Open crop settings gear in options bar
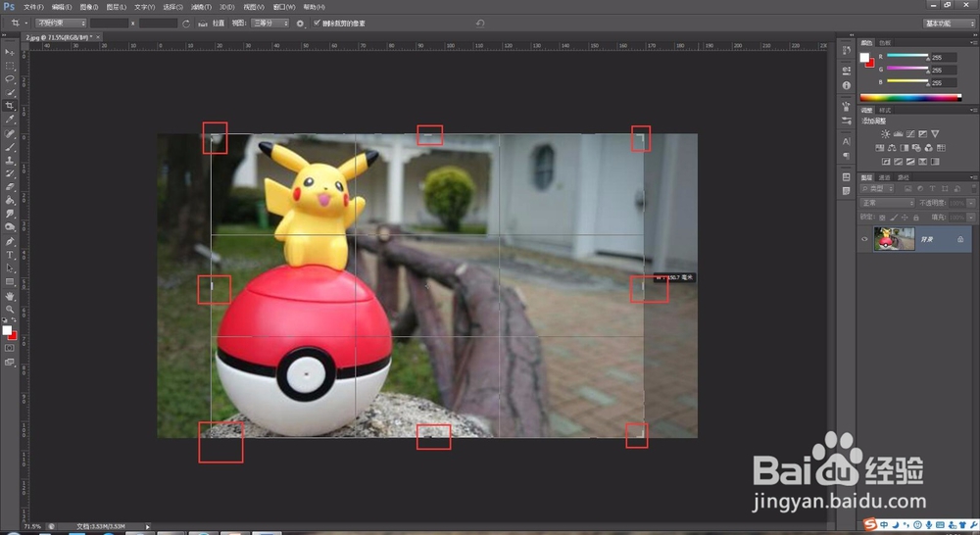Image resolution: width=980 pixels, height=535 pixels. click(300, 24)
